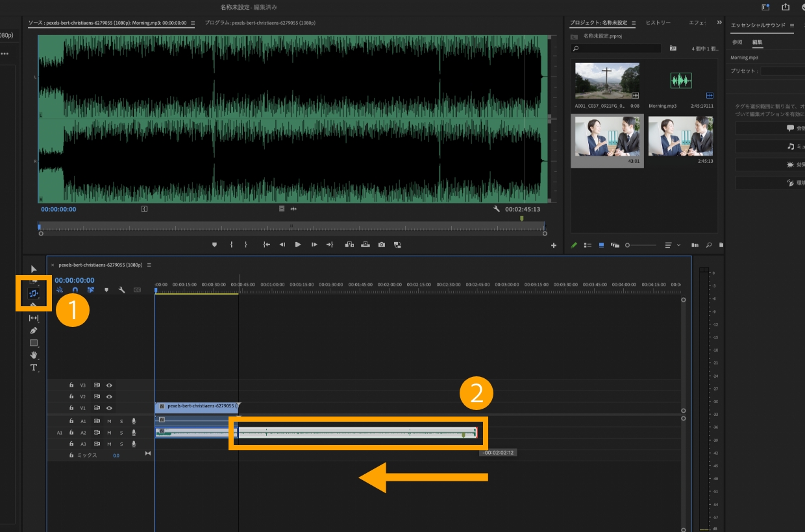Switch project panel to freeform view
This screenshot has width=805, height=532.
point(615,245)
